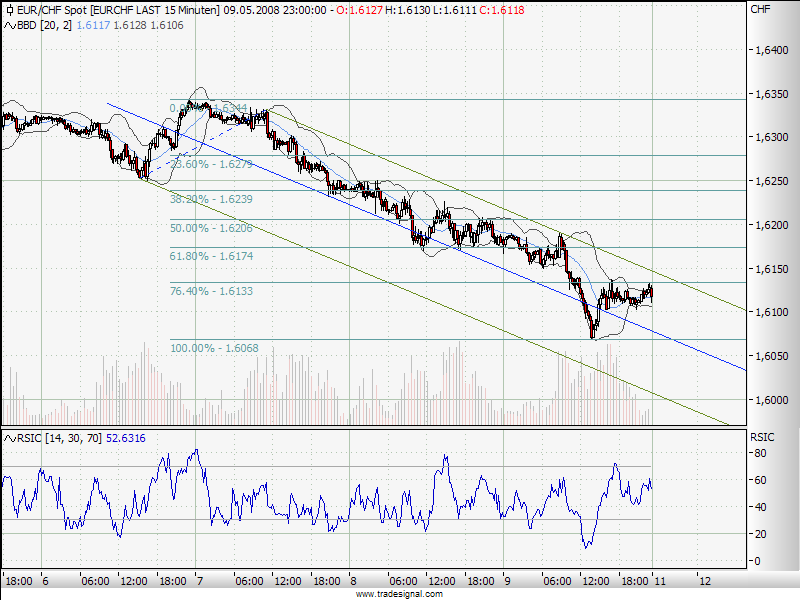Click the close price C:1.6118
Screen dimensions: 800x600
(x=502, y=10)
